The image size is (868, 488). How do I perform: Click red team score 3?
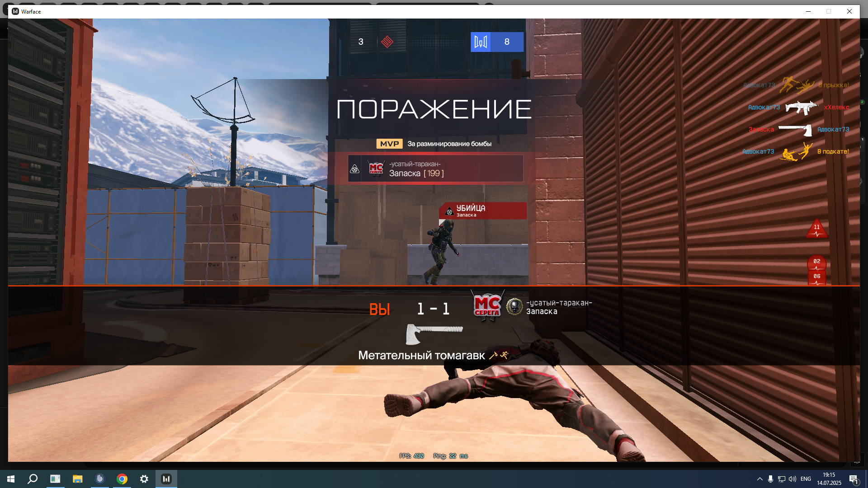[x=361, y=42]
